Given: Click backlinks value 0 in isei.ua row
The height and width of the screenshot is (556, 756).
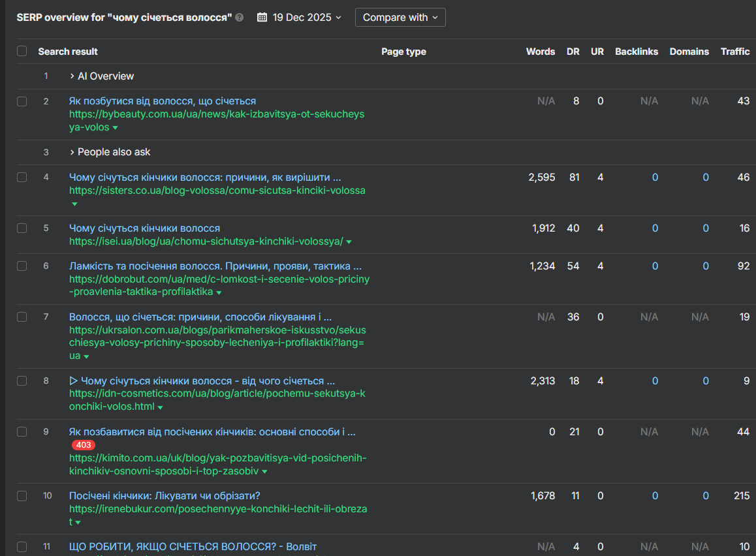Looking at the screenshot, I should click(x=655, y=228).
